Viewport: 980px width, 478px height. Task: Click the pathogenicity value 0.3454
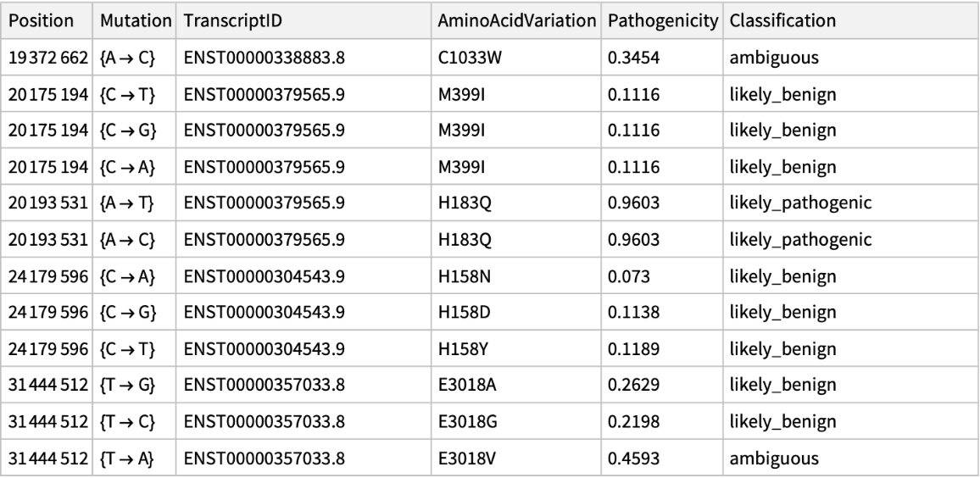630,58
